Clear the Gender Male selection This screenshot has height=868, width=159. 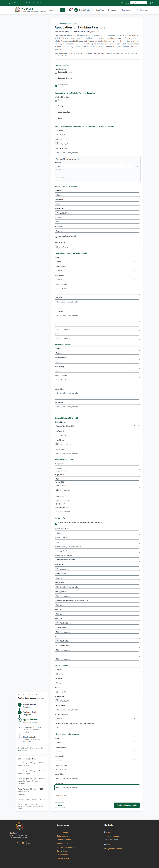tap(135, 222)
